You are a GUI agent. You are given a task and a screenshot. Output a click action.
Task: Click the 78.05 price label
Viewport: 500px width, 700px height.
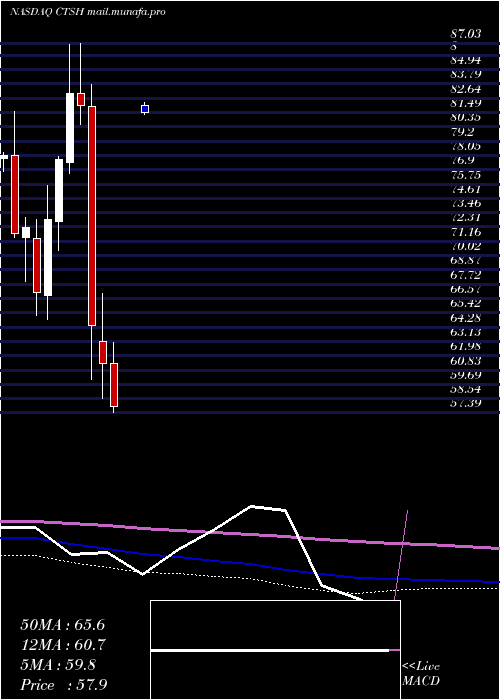click(x=466, y=146)
